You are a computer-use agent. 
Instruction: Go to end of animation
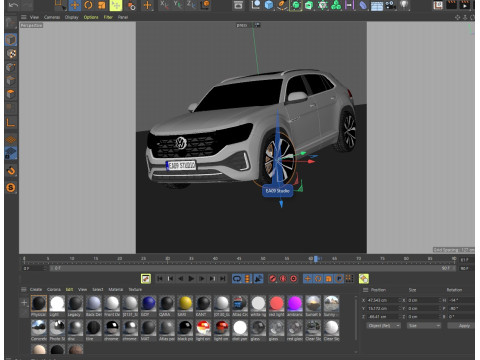pyautogui.click(x=223, y=279)
